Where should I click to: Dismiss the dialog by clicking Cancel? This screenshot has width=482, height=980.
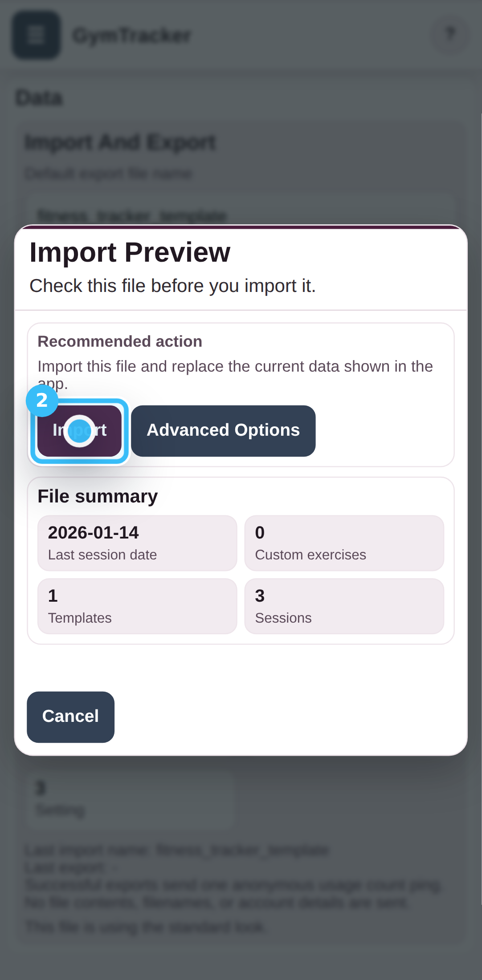[70, 717]
